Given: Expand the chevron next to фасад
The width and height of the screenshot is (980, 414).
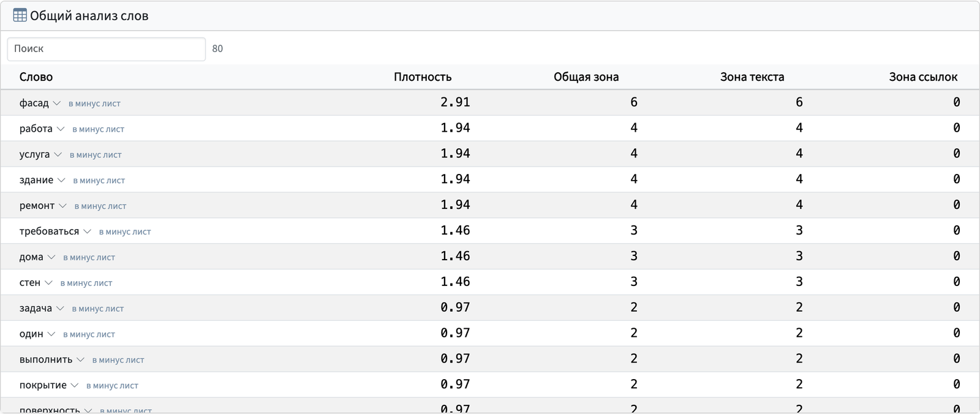Looking at the screenshot, I should pos(57,103).
